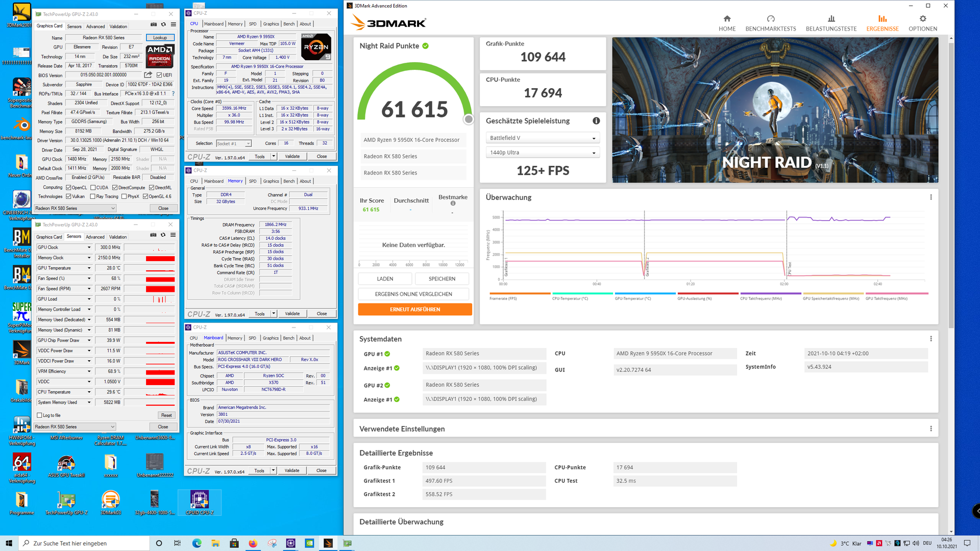Open CPUID CPU-Z desktop shortcut
980x551 pixels.
[200, 504]
